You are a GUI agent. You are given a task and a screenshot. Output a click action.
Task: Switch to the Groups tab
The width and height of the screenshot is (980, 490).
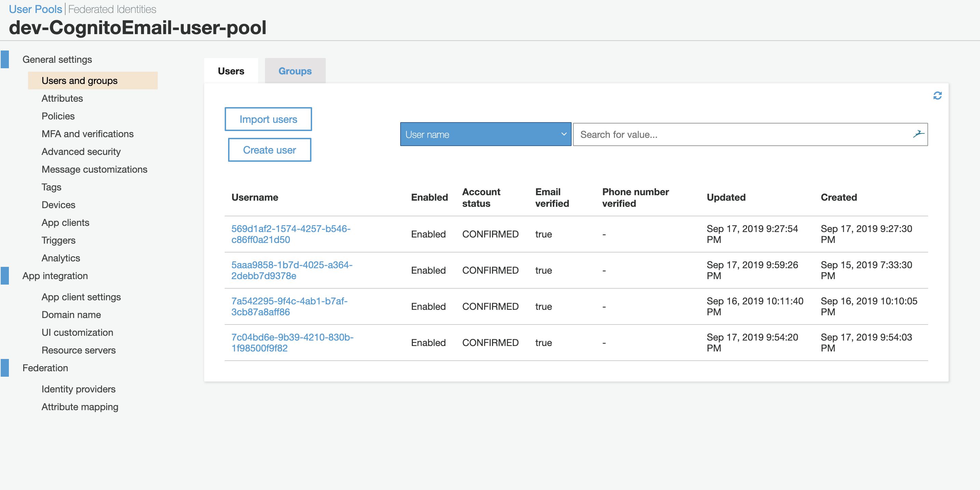click(x=295, y=71)
